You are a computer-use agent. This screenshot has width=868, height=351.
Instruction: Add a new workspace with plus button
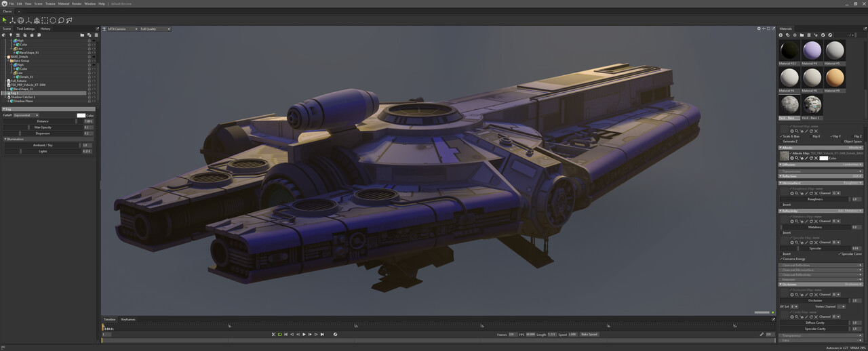[x=19, y=12]
